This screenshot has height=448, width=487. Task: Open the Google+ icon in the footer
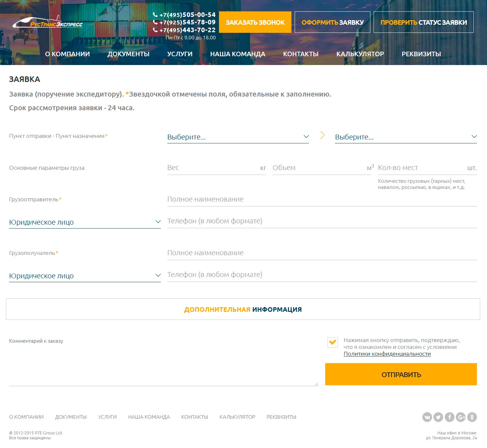click(x=461, y=417)
